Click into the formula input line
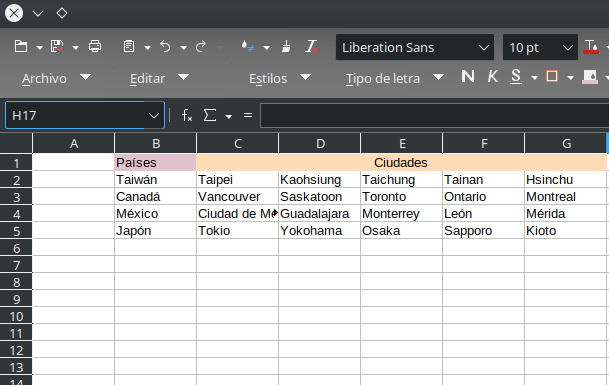This screenshot has height=385, width=609. tap(434, 115)
